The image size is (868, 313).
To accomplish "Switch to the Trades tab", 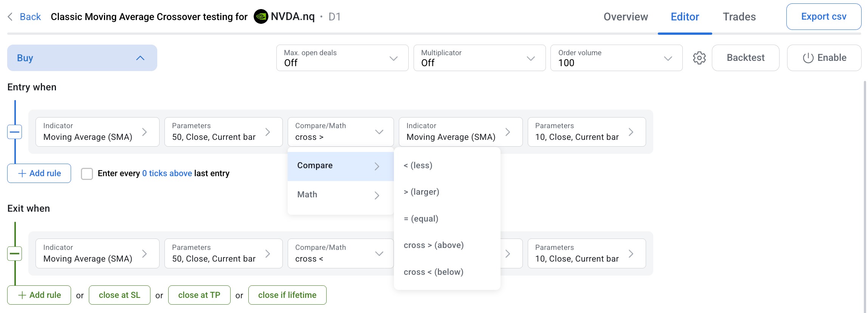I will click(x=739, y=17).
